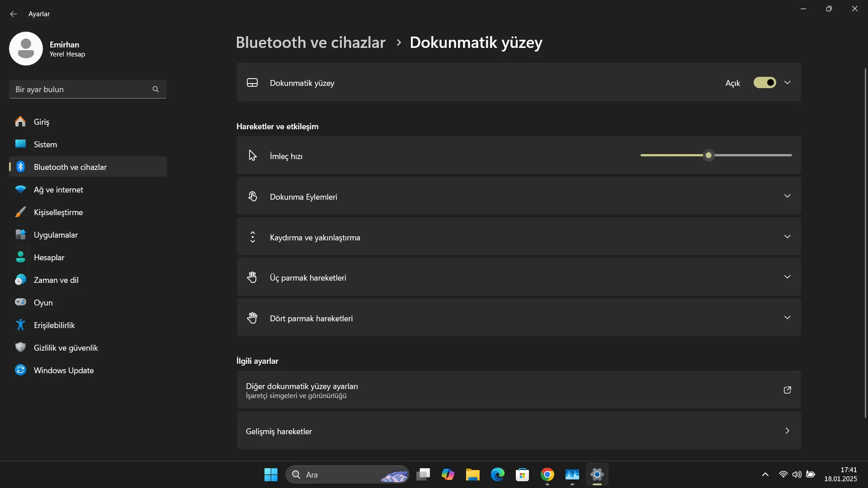Open Windows Start menu
This screenshot has width=868, height=488.
tap(271, 474)
